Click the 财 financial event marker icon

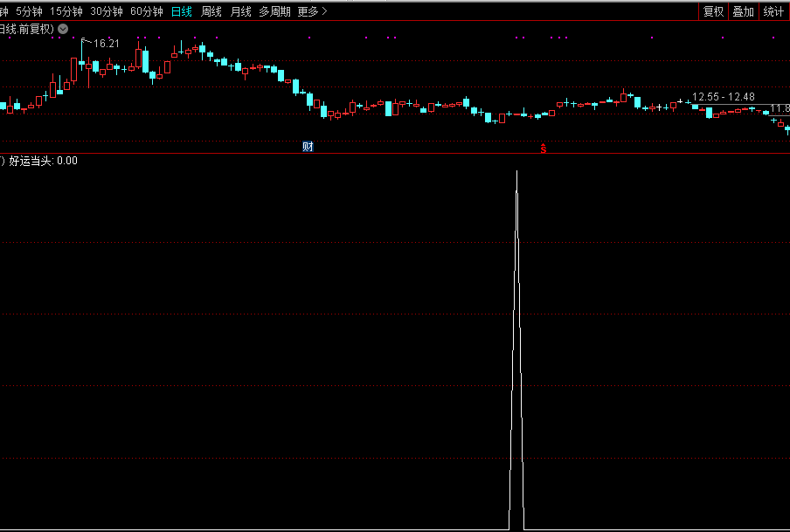pos(308,146)
